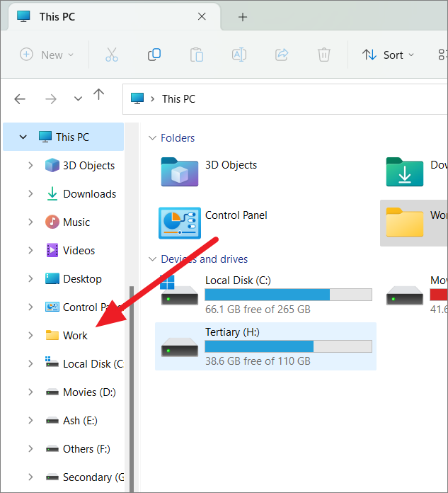The image size is (448, 493).
Task: Click '66.1 GB free of 265 GB' text
Action: (258, 310)
